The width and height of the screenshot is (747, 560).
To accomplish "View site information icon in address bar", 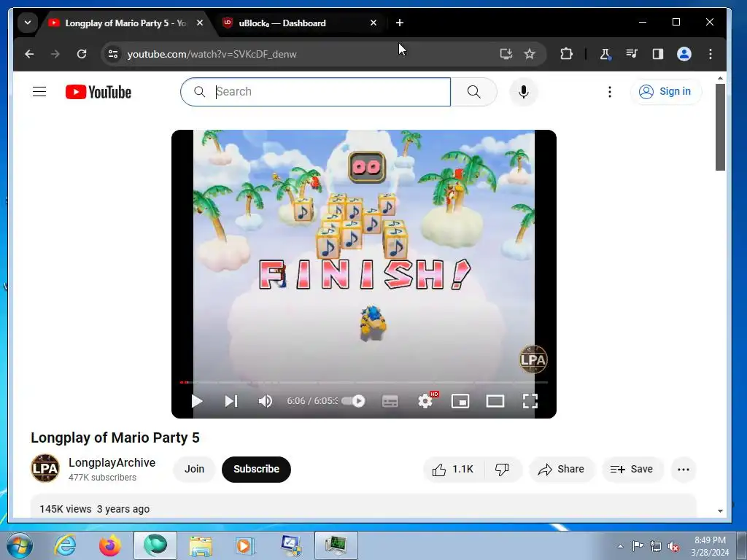I will point(113,54).
